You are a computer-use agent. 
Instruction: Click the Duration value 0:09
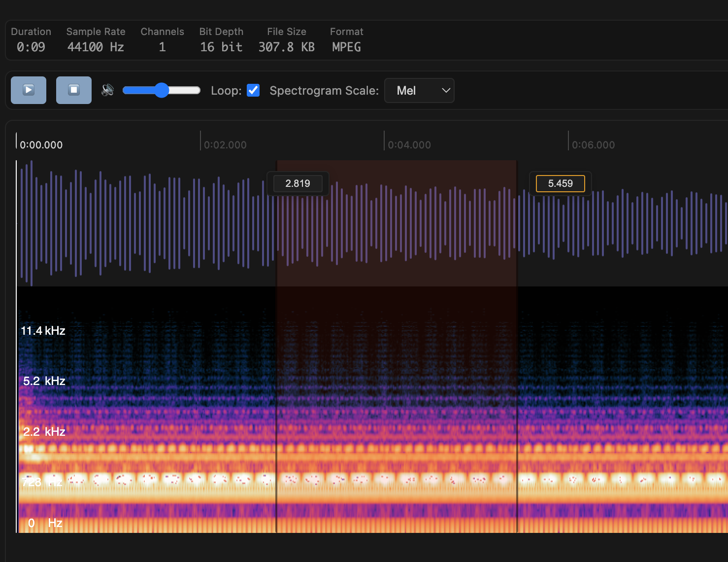pyautogui.click(x=31, y=47)
